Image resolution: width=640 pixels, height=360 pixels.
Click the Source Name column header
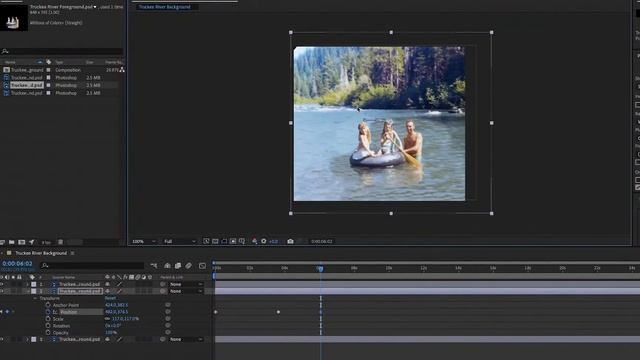click(64, 277)
